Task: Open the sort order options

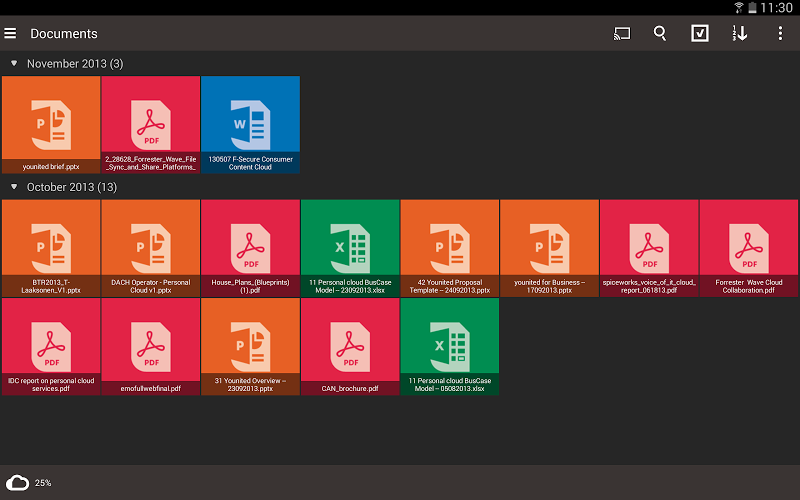Action: 740,33
